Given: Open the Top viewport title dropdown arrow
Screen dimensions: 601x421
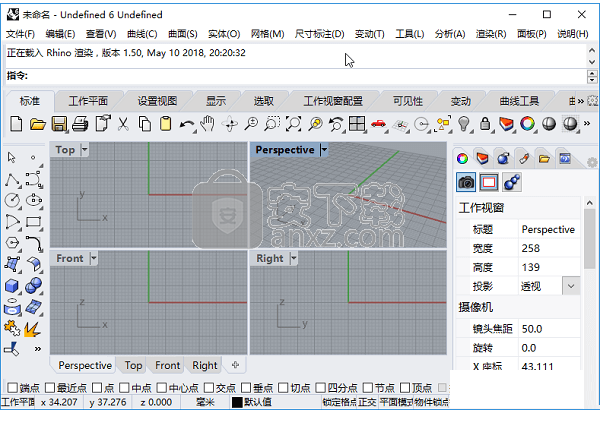Looking at the screenshot, I should point(84,150).
